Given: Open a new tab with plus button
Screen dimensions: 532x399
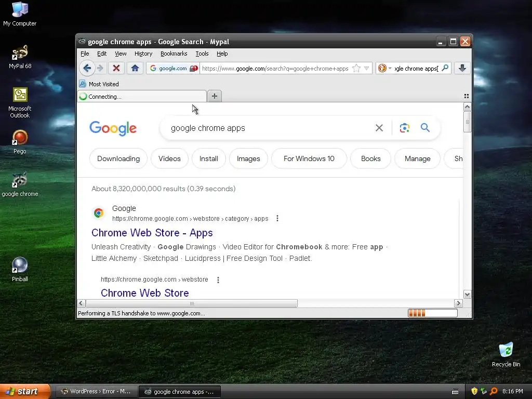Looking at the screenshot, I should [x=215, y=96].
